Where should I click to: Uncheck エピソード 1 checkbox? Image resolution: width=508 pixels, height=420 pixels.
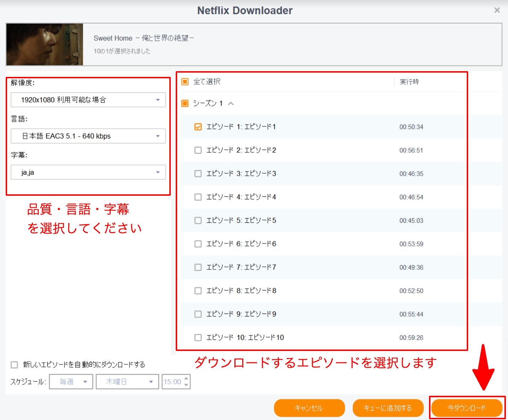tap(198, 127)
